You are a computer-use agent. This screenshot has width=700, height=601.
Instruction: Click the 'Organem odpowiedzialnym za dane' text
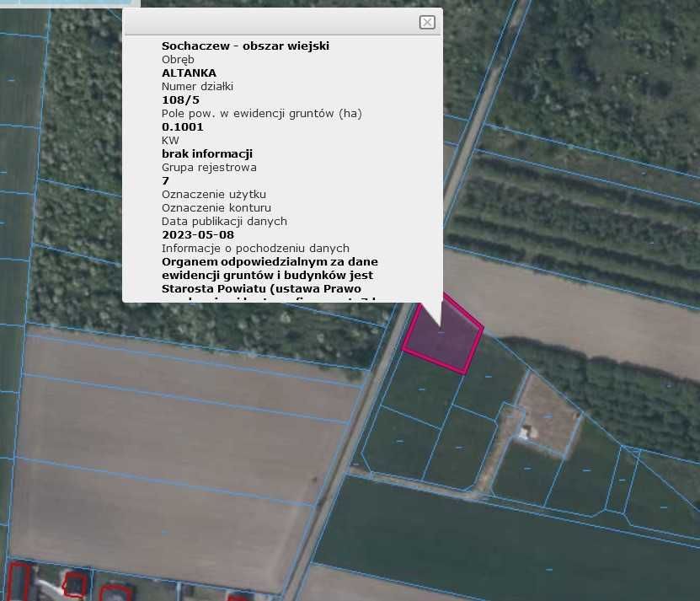coord(270,262)
